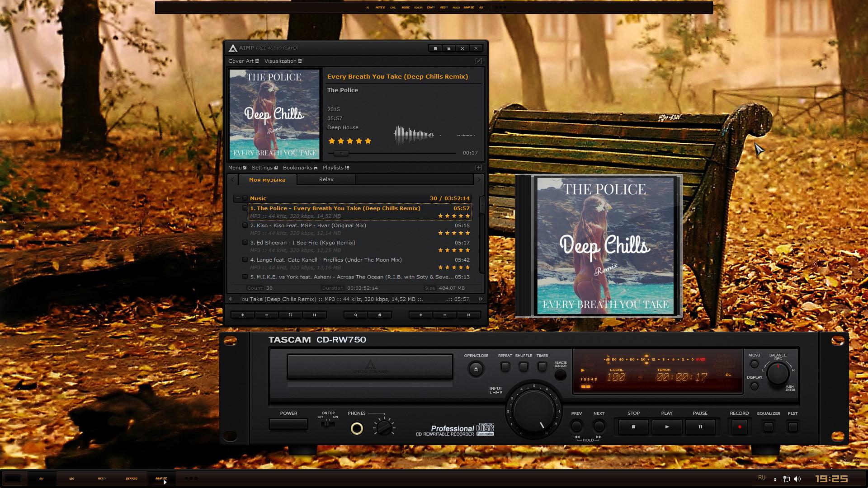Open the Cover Art dropdown
This screenshot has height=488, width=868.
(243, 61)
